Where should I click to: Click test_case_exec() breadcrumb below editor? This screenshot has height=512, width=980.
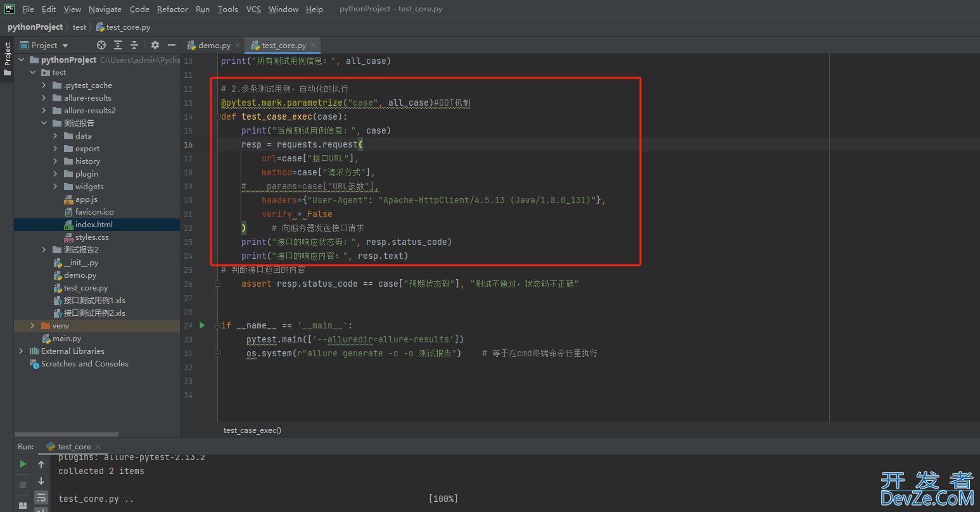coord(252,430)
